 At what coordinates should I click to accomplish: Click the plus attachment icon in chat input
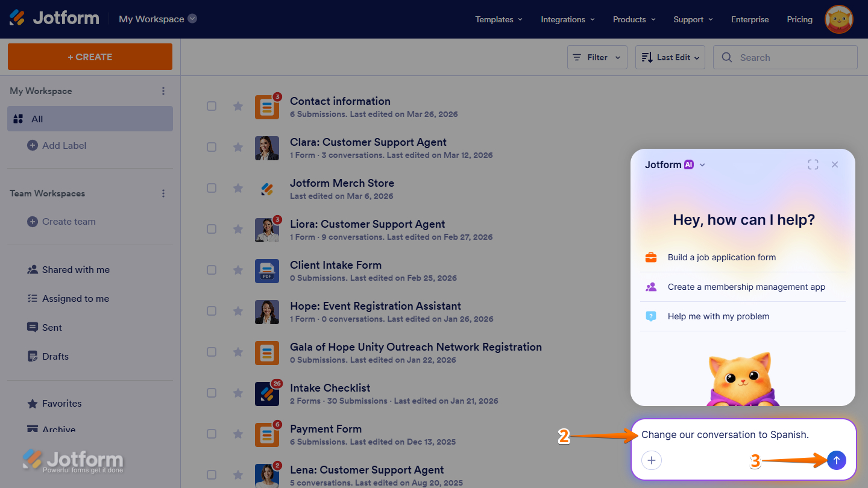pos(652,460)
